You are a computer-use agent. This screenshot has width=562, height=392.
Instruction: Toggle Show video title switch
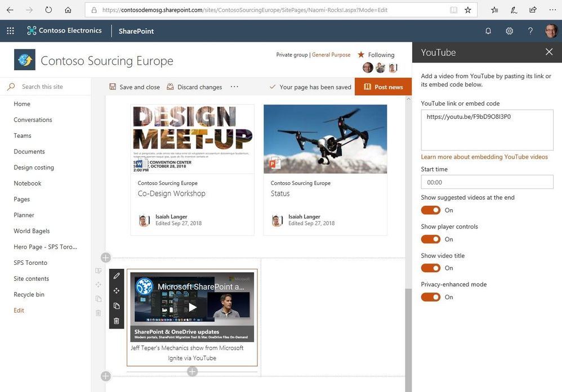[x=430, y=268]
